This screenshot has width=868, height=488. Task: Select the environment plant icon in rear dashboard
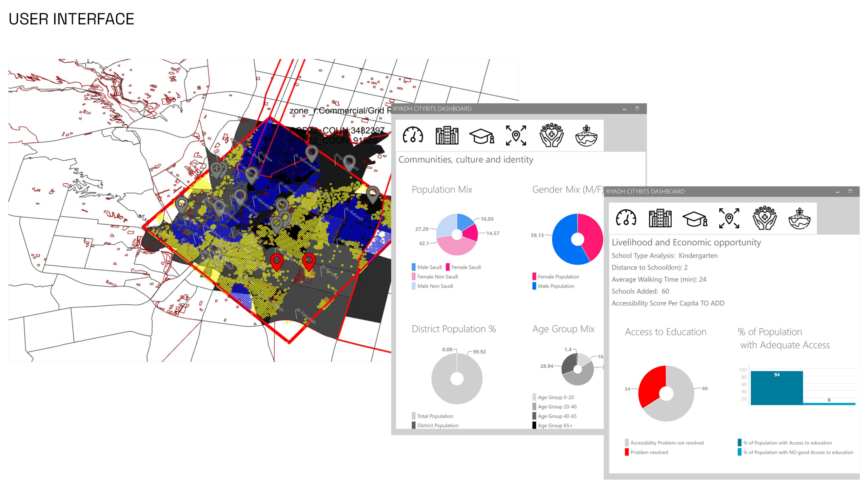point(586,136)
